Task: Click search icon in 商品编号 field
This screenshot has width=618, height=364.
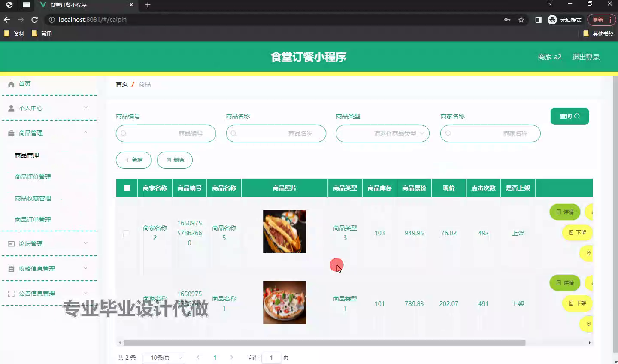Action: 124,133
